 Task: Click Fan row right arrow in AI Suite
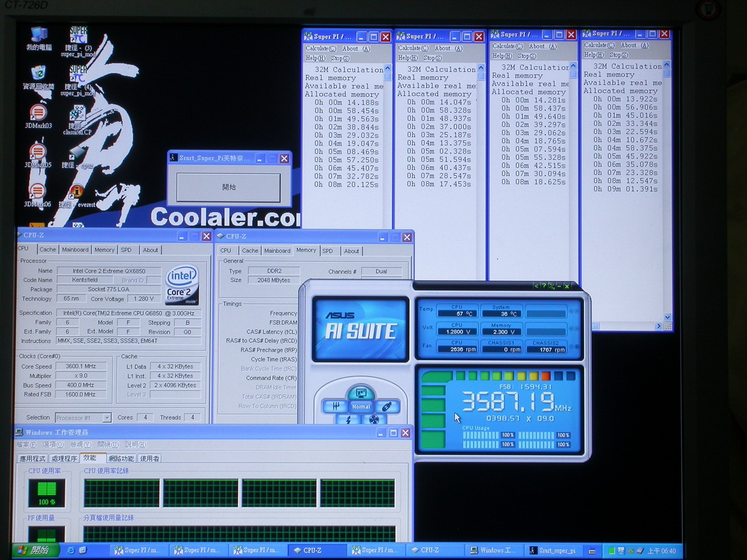click(x=577, y=346)
